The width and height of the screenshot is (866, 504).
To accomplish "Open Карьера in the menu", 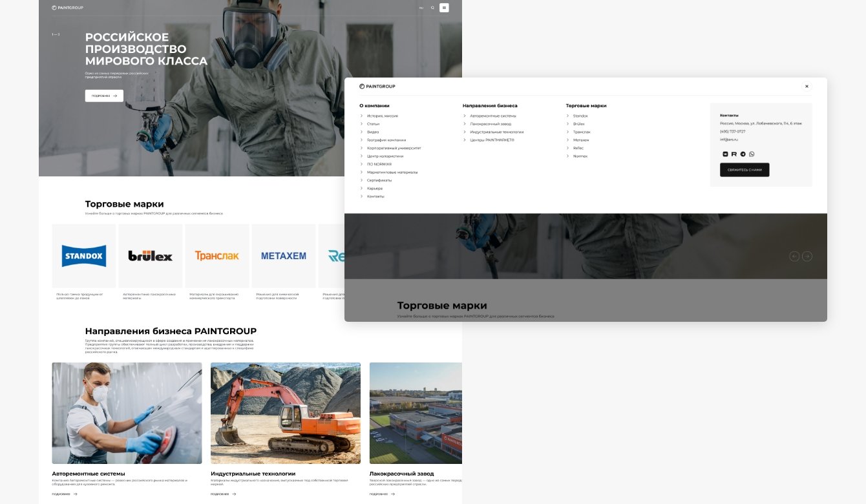I will (x=375, y=189).
